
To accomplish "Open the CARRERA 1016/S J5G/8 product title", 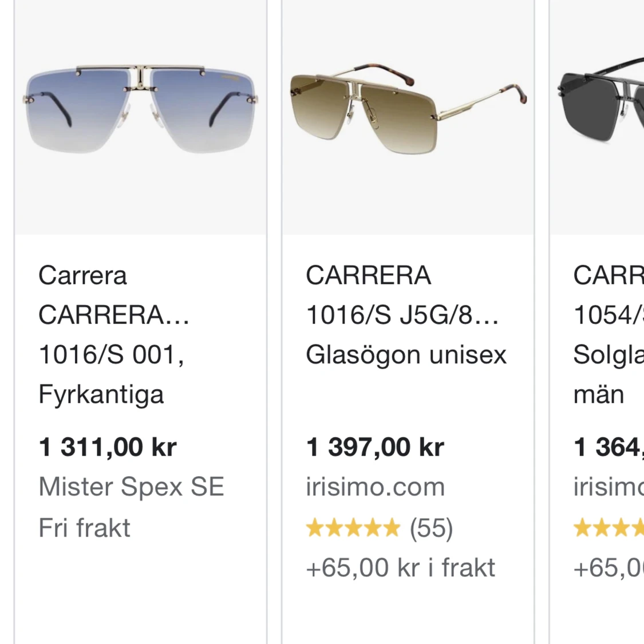I will pyautogui.click(x=402, y=295).
